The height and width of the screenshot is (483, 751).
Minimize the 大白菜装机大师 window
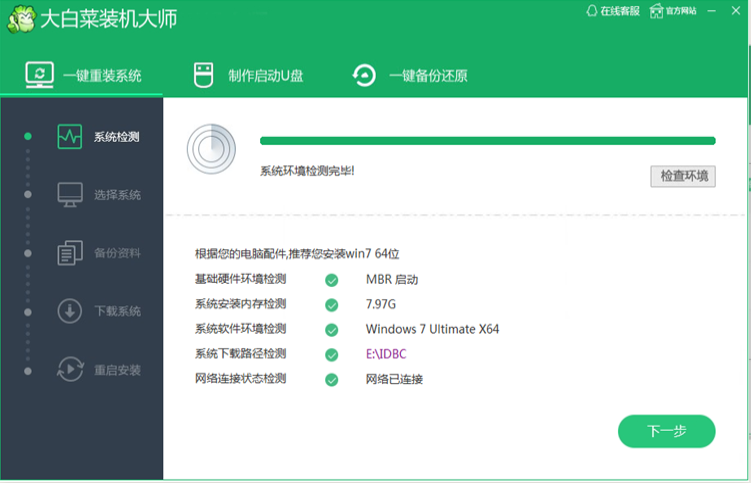pos(713,11)
